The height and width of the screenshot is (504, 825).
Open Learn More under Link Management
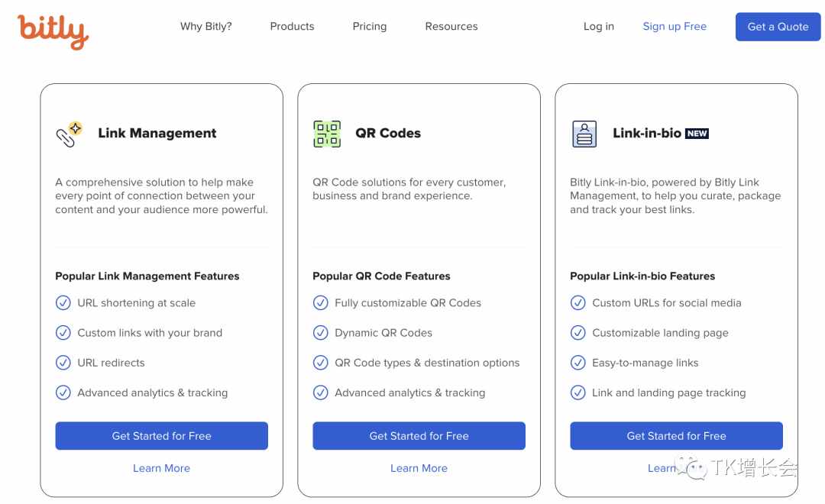click(x=161, y=468)
